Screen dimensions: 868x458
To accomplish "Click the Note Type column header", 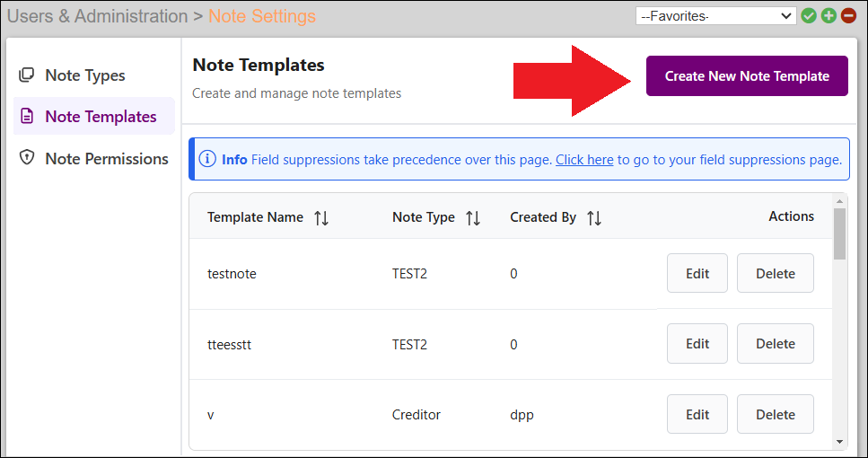I will click(x=424, y=217).
